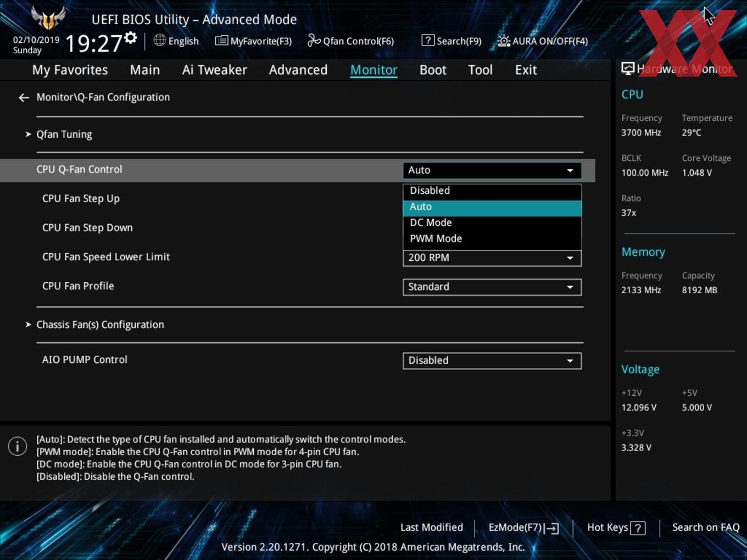
Task: Go to the Boot tab
Action: (x=433, y=70)
